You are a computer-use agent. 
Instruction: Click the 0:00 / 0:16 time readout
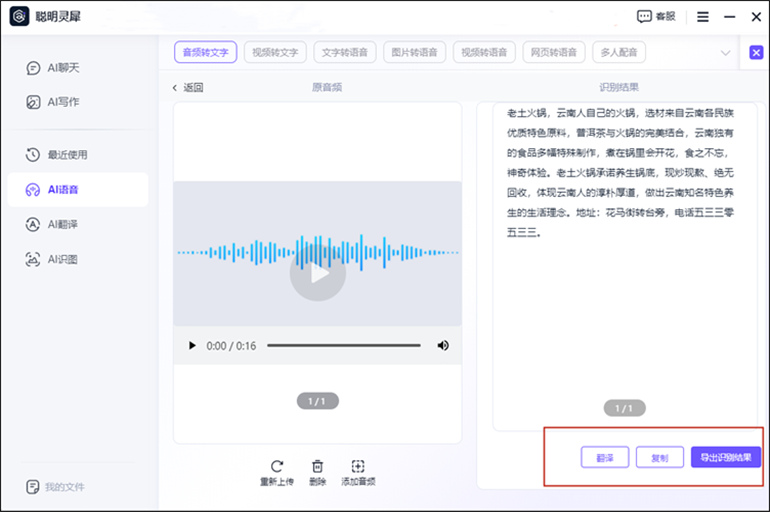tap(231, 346)
